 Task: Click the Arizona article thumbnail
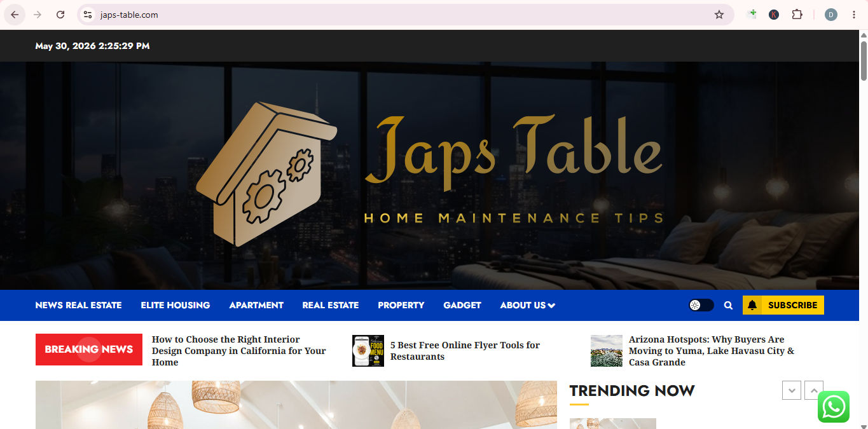607,351
